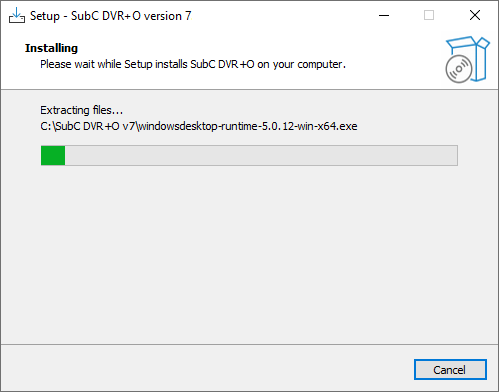This screenshot has height=392, width=499.
Task: Click the blank gray area below the progress bar
Action: coord(249,253)
